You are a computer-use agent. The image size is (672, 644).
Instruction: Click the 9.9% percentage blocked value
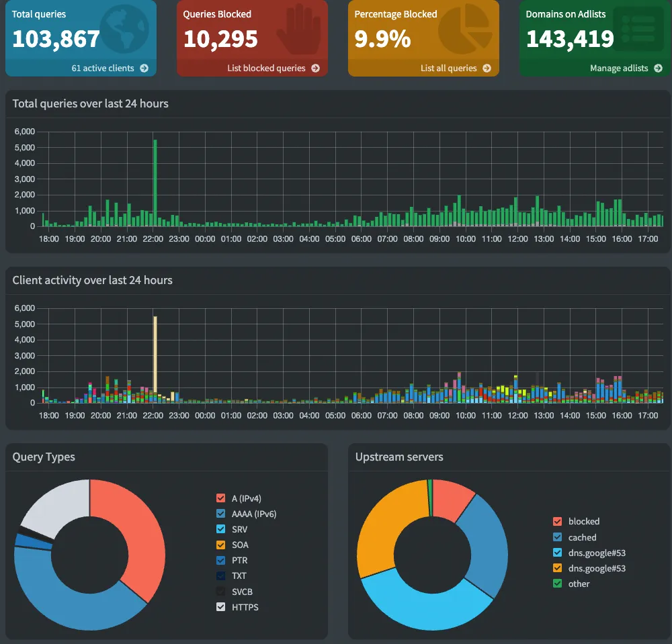click(x=383, y=39)
